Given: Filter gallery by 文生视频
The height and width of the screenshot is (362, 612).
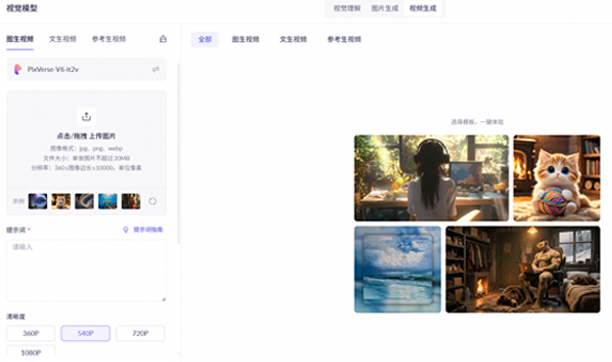Looking at the screenshot, I should [x=293, y=39].
